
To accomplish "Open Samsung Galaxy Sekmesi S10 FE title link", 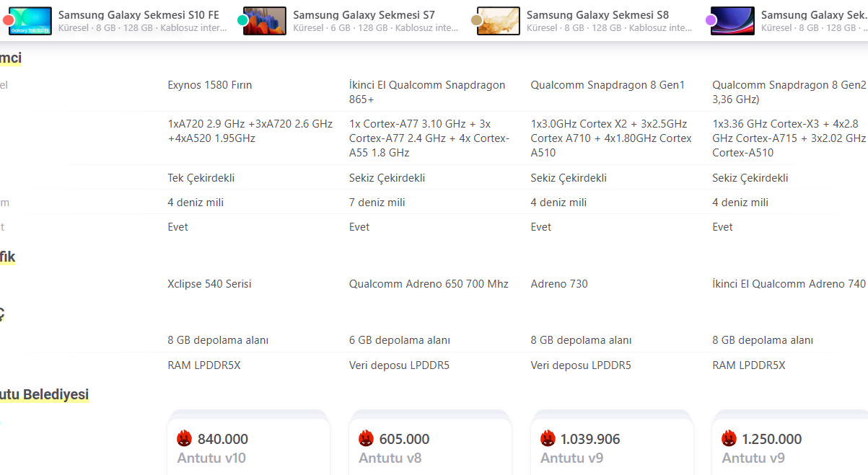I will click(x=139, y=14).
